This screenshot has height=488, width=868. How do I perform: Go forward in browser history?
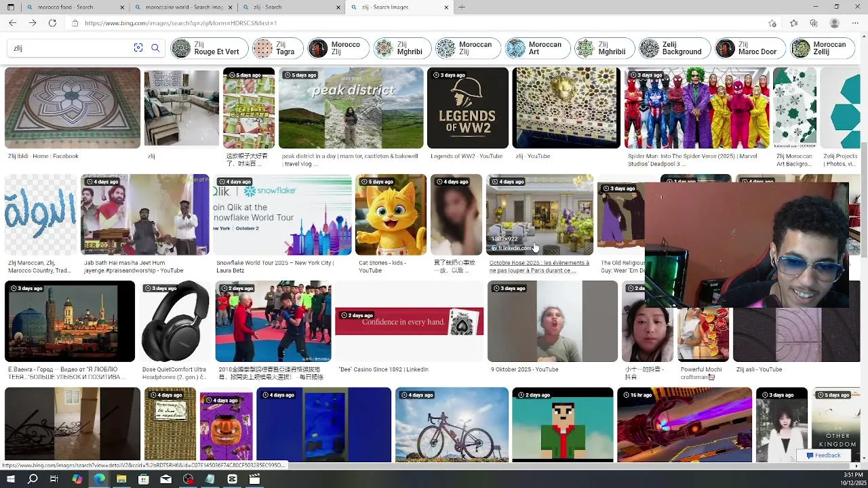(x=32, y=23)
